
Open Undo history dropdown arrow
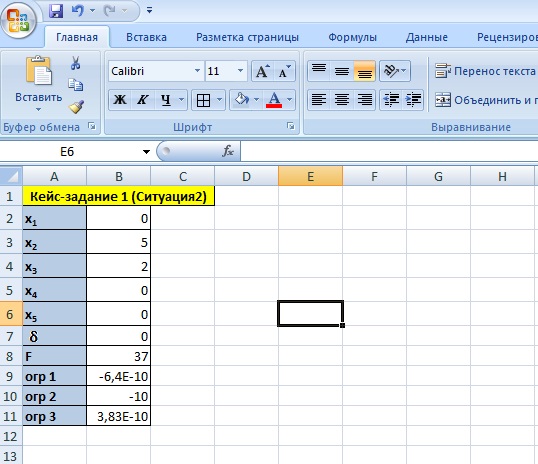(x=92, y=11)
